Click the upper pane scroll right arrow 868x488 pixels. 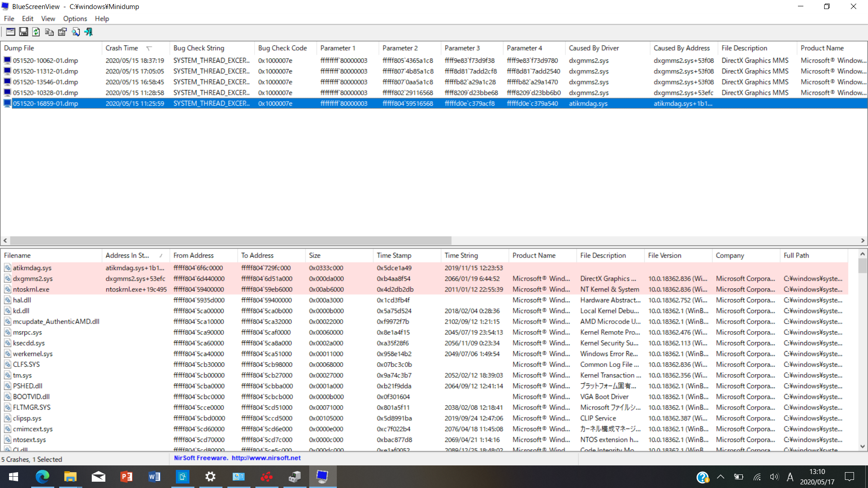(863, 241)
